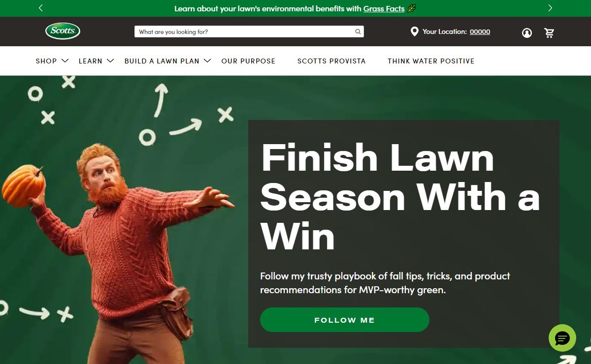591x364 pixels.
Task: Open the Our Purpose menu item
Action: click(x=248, y=61)
